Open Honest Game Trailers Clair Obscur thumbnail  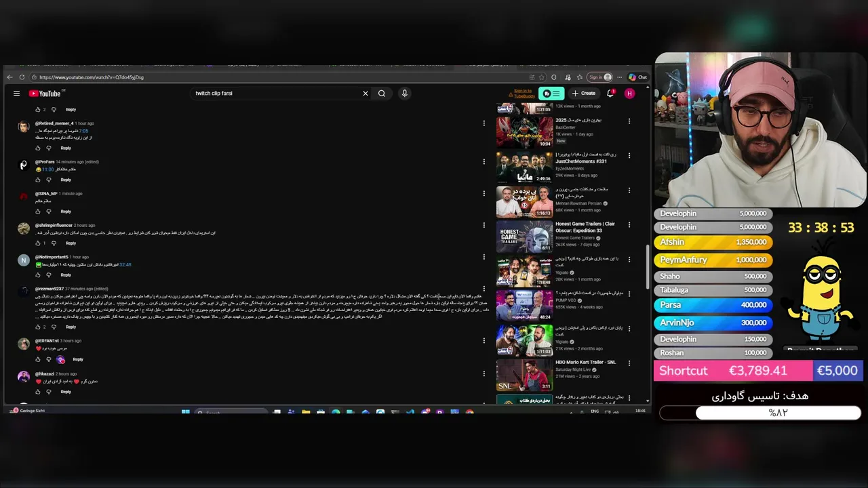pyautogui.click(x=524, y=236)
